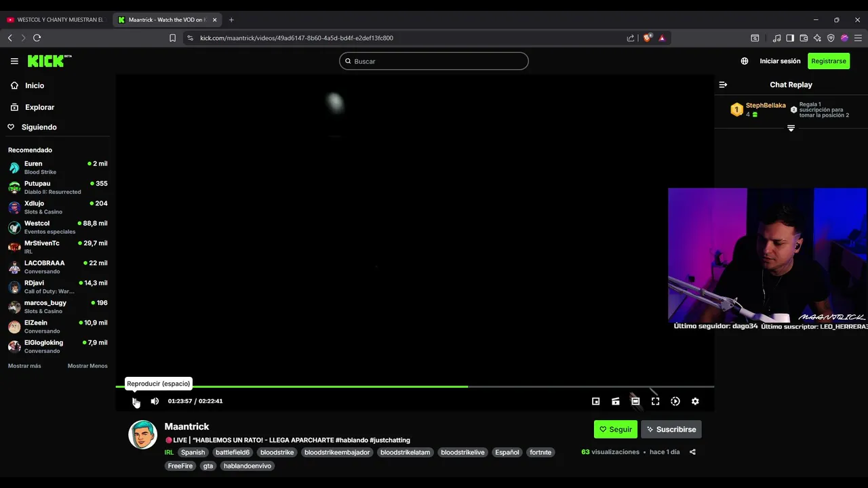This screenshot has height=488, width=868.
Task: Select the bloodstrikelatam tag
Action: click(406, 452)
